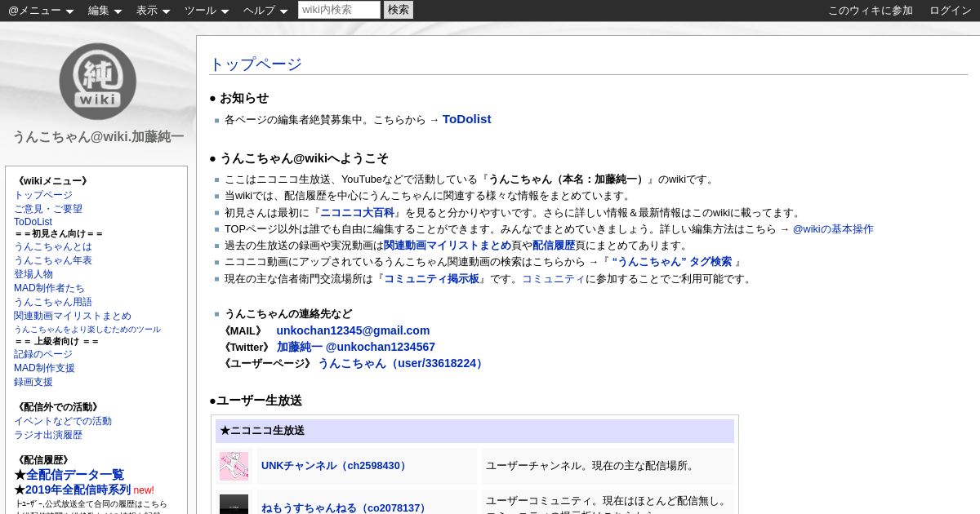Open the ToDolist link in お知らせ

tap(466, 119)
